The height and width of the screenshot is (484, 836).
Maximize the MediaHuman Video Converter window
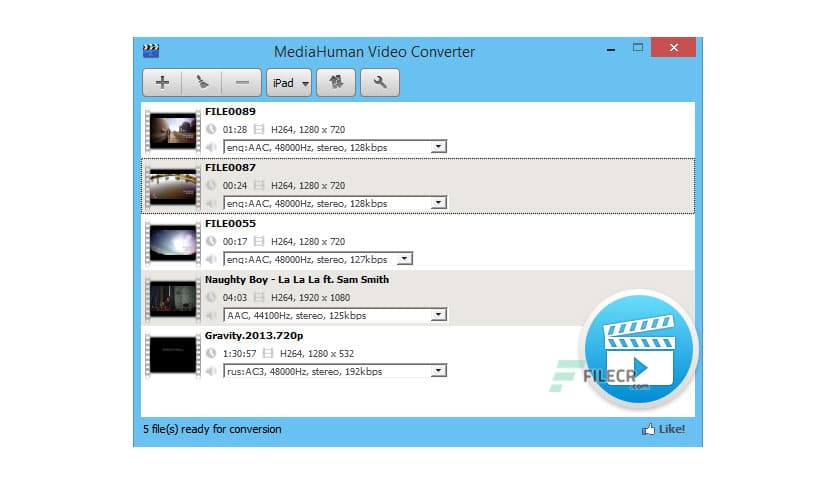click(638, 47)
